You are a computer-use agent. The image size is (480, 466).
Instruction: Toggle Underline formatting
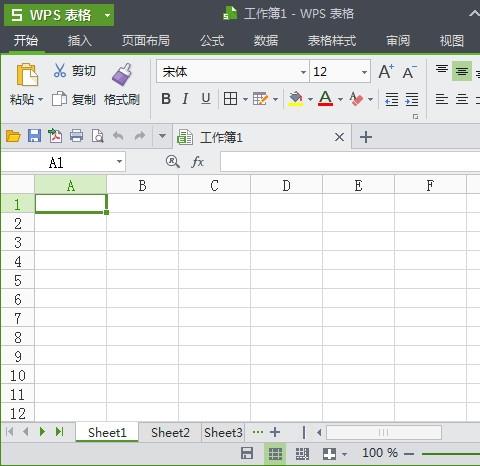click(206, 99)
